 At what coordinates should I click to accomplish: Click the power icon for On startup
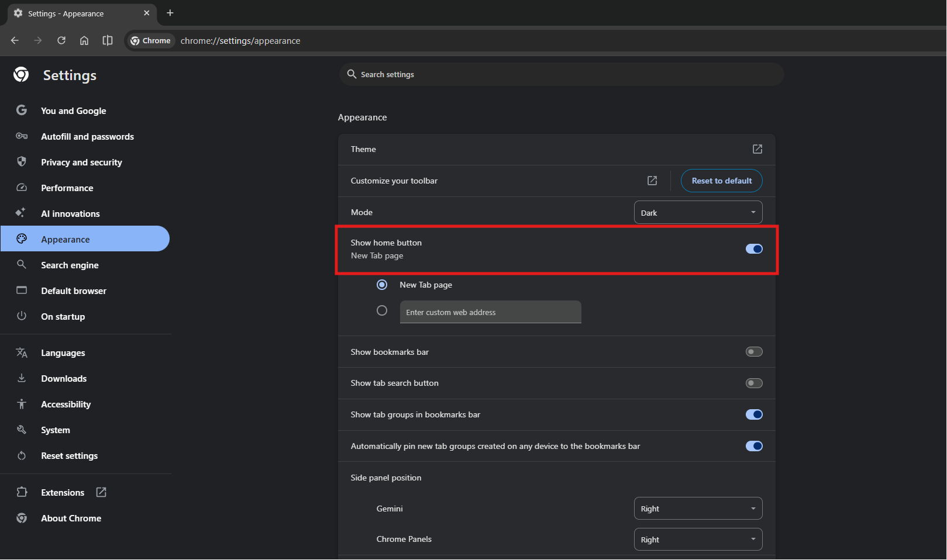coord(22,316)
